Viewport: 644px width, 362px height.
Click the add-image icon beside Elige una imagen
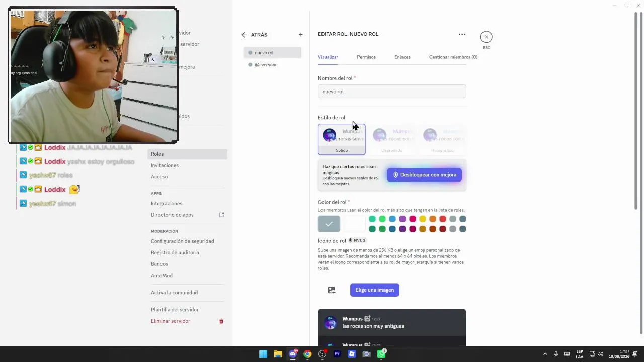click(332, 290)
